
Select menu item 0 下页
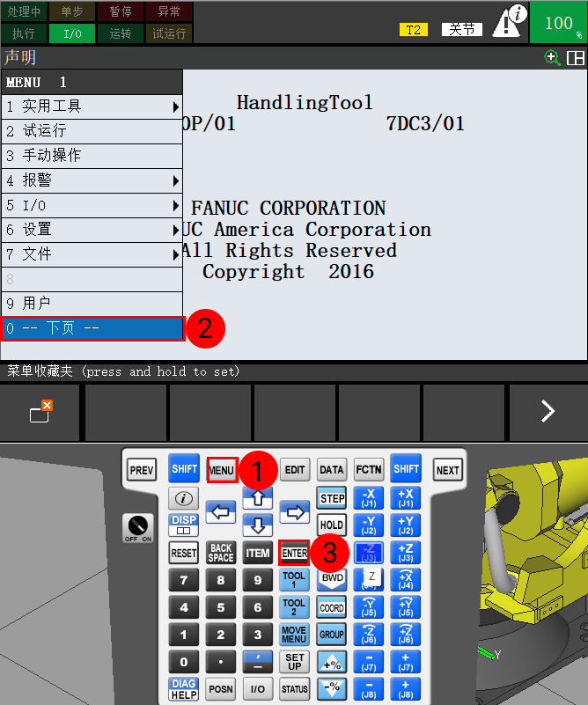click(x=92, y=328)
